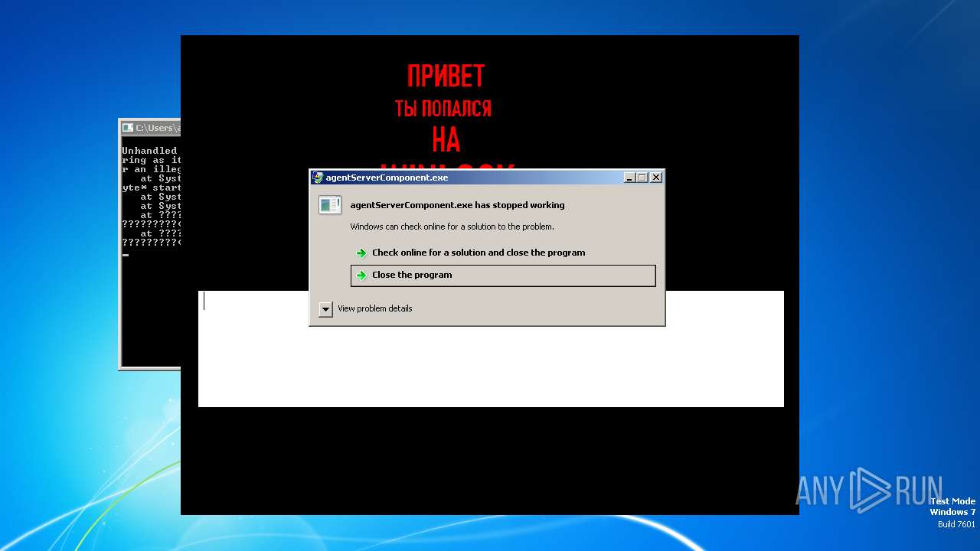This screenshot has width=980, height=551.
Task: Click the console window C:\Users title
Action: pos(158,128)
